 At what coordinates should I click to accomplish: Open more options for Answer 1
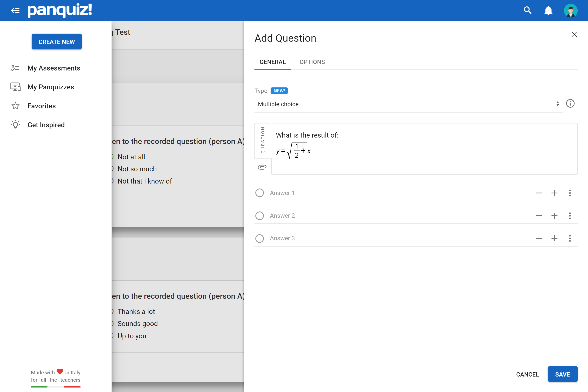point(570,193)
